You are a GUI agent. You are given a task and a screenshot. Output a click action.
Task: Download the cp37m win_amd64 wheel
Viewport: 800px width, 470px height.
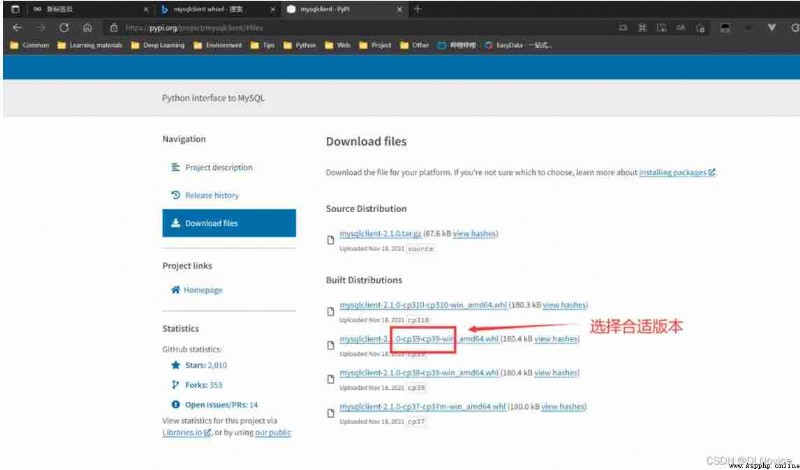423,407
